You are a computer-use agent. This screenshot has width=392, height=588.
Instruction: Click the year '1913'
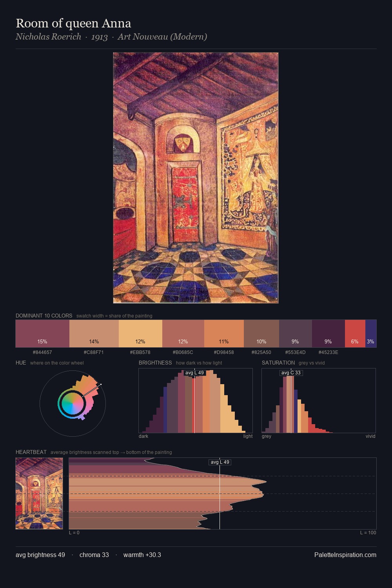point(99,37)
